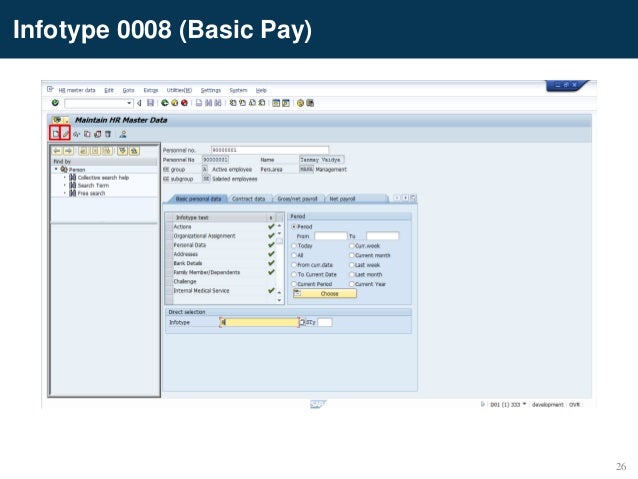Click the Infotype direct selection field
The width and height of the screenshot is (638, 479).
(259, 322)
